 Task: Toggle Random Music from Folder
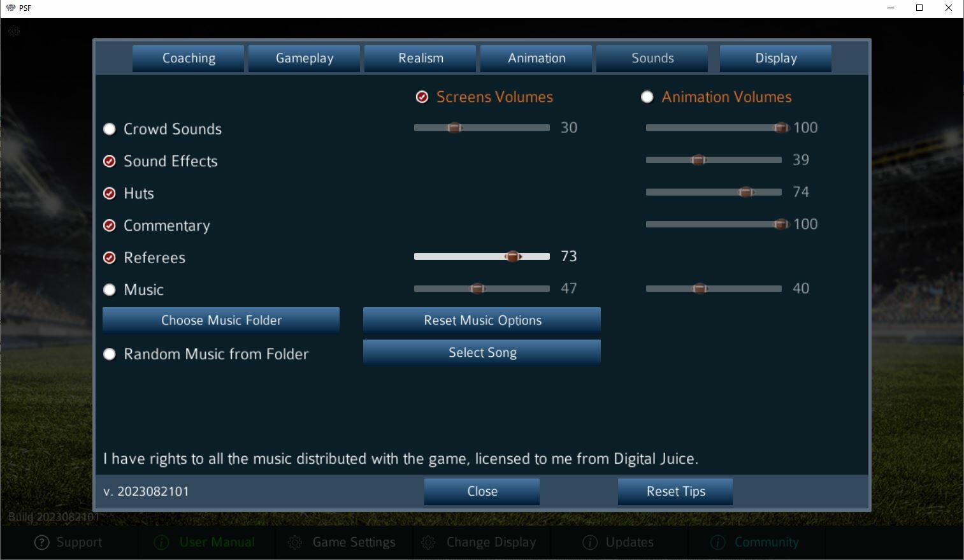click(x=109, y=354)
